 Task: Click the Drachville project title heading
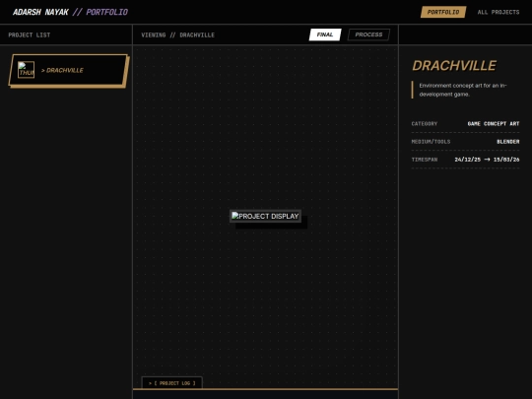[x=454, y=66]
